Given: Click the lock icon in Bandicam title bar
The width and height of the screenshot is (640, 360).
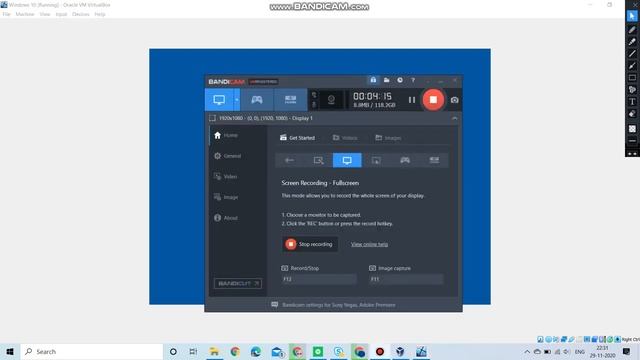Looking at the screenshot, I should 373,80.
